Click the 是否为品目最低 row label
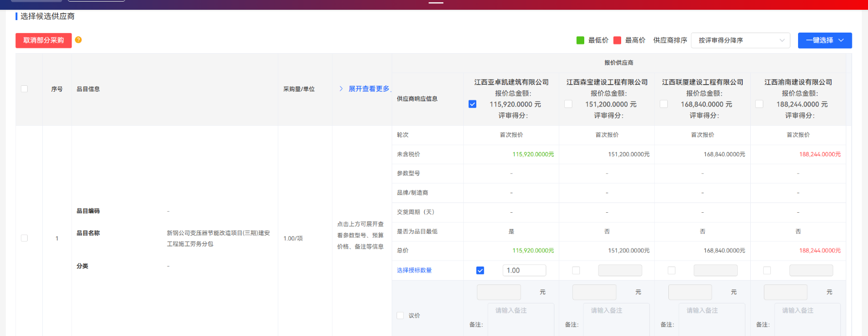Image resolution: width=868 pixels, height=336 pixels. point(417,231)
